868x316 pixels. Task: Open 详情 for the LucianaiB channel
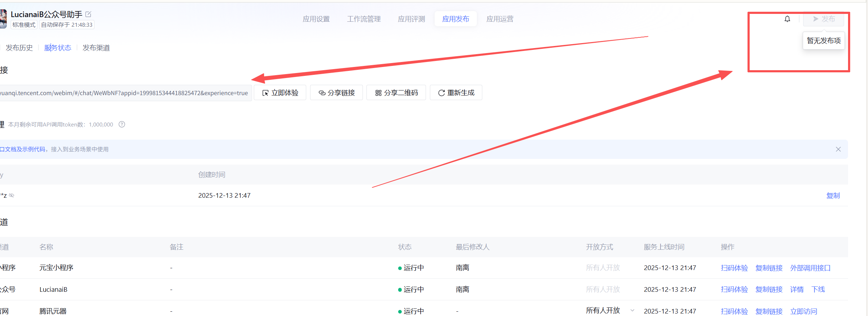click(x=797, y=289)
